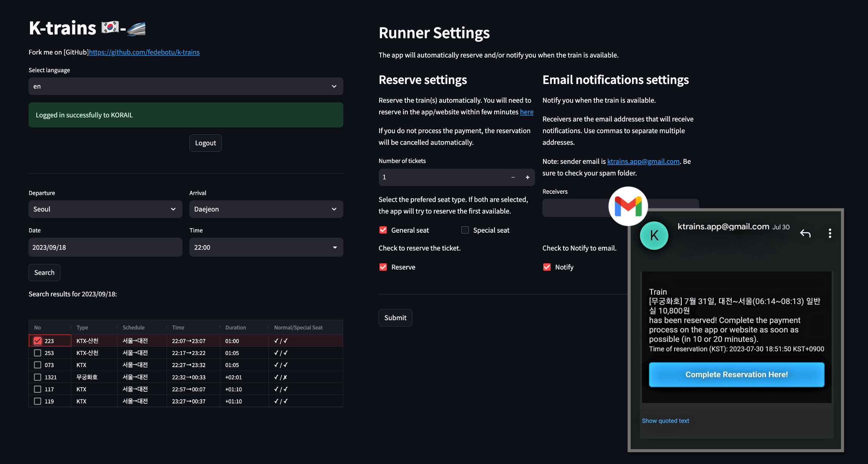
Task: Select train 253 row checkbox
Action: 37,353
